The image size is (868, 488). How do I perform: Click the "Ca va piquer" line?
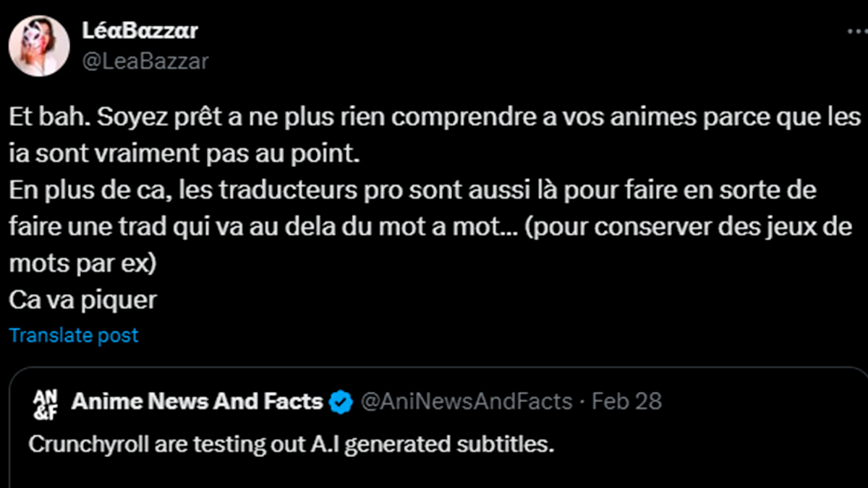[82, 300]
